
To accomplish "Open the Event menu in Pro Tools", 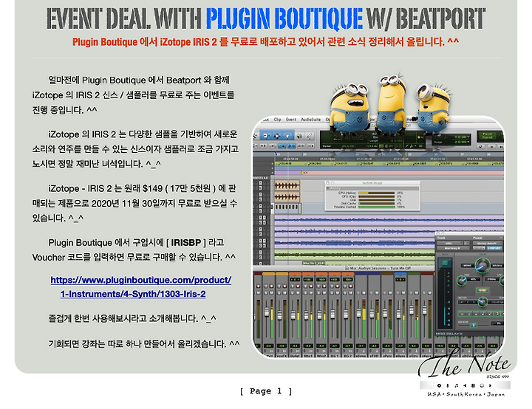I will point(291,120).
